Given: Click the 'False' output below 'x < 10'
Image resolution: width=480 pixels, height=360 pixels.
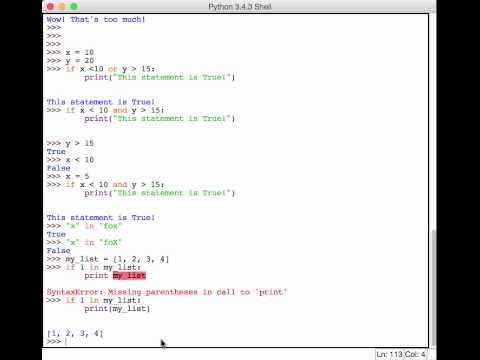Looking at the screenshot, I should tap(59, 168).
